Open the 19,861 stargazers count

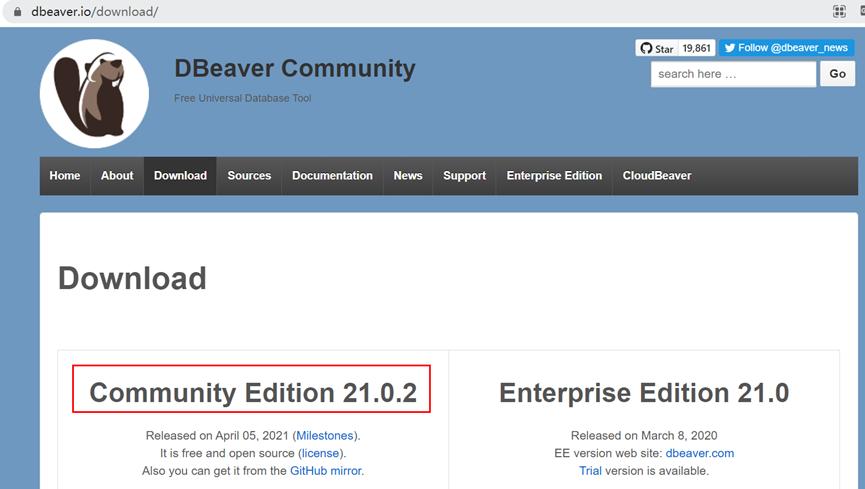point(696,48)
